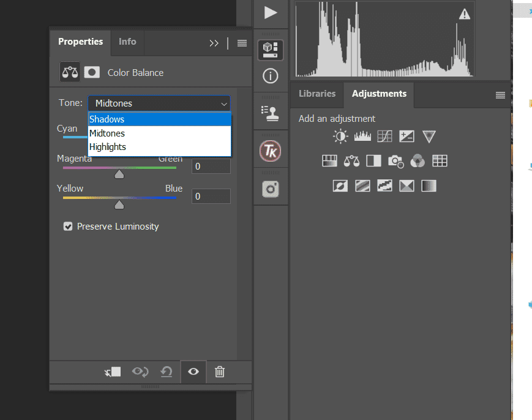Add a Photo Filter adjustment

[395, 160]
